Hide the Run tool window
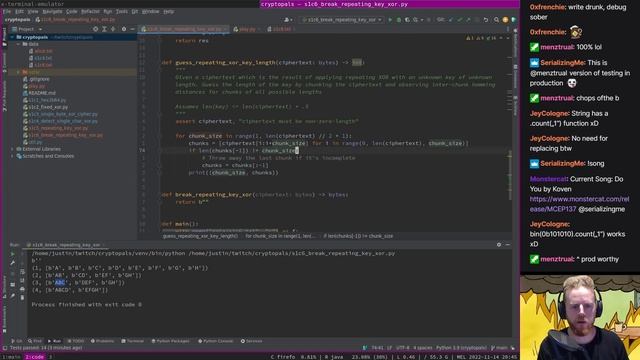 coord(508,244)
